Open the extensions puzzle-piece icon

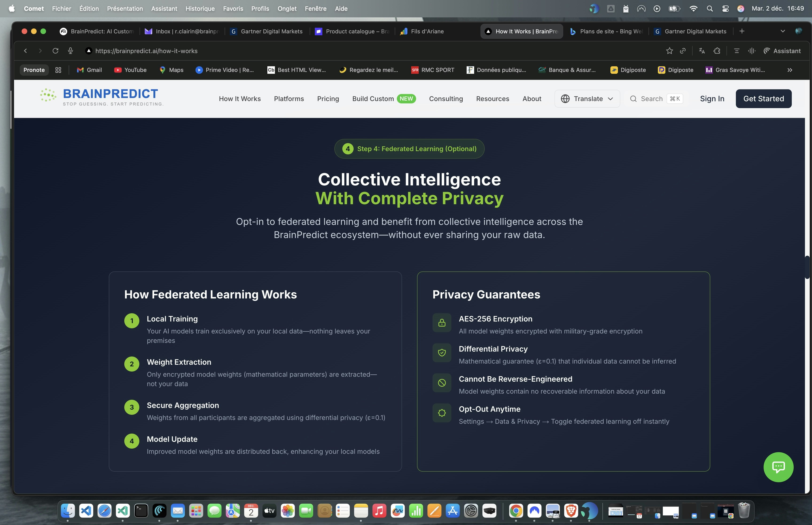pyautogui.click(x=717, y=51)
